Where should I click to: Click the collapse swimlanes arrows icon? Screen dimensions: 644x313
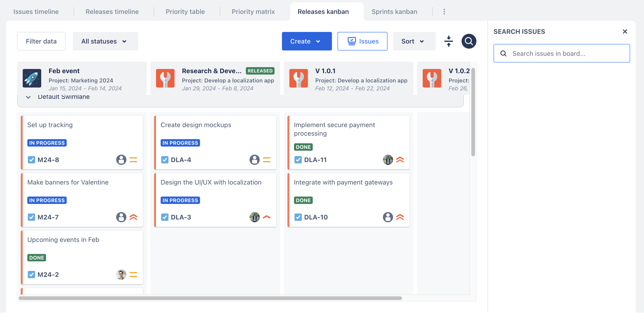pyautogui.click(x=448, y=41)
